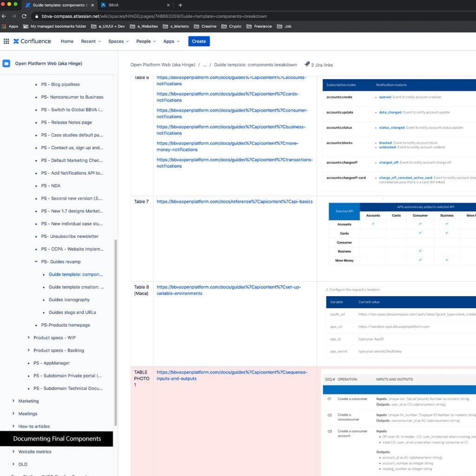This screenshot has height=476, width=476.
Task: Expand the Marketing tree section
Action: coord(13,401)
